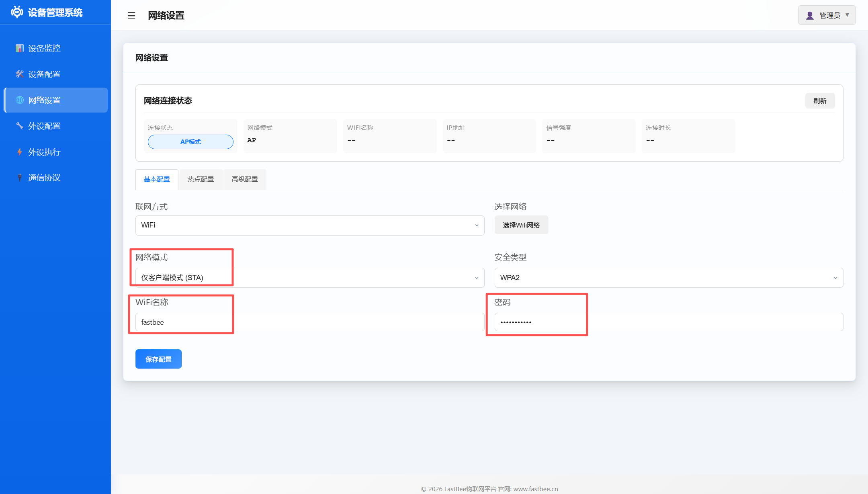868x494 pixels.
Task: Click the 选择Wifi网络 button
Action: (521, 225)
